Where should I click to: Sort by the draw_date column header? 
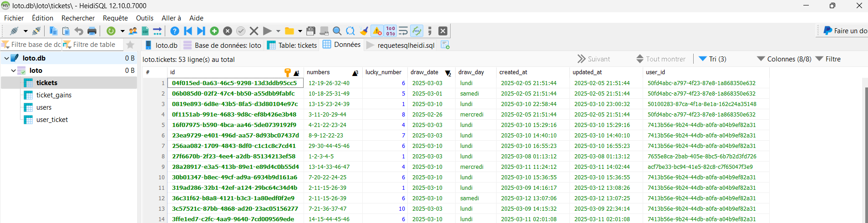click(431, 72)
